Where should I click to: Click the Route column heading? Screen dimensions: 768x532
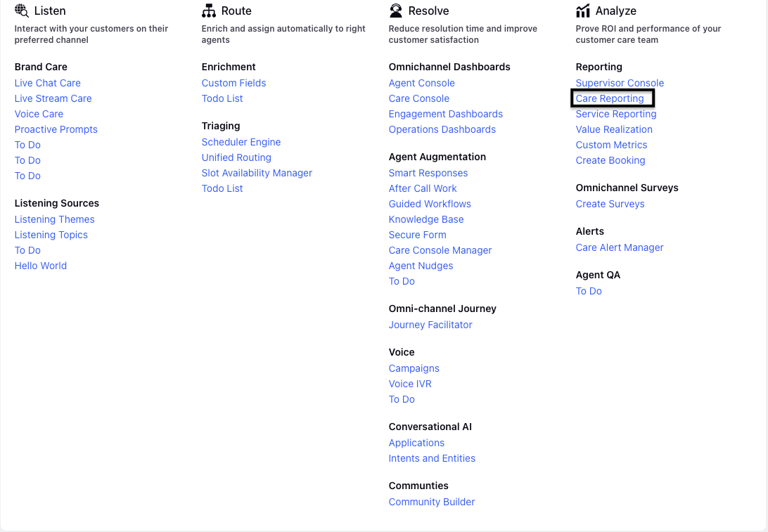coord(236,11)
